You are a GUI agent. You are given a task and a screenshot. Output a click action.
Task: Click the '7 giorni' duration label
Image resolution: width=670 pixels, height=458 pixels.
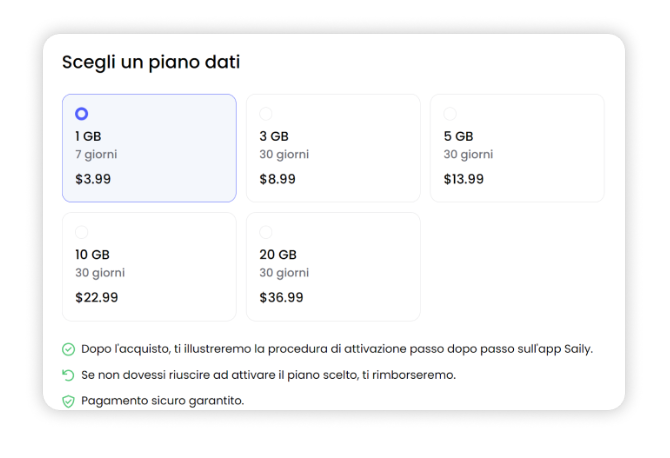coord(98,154)
